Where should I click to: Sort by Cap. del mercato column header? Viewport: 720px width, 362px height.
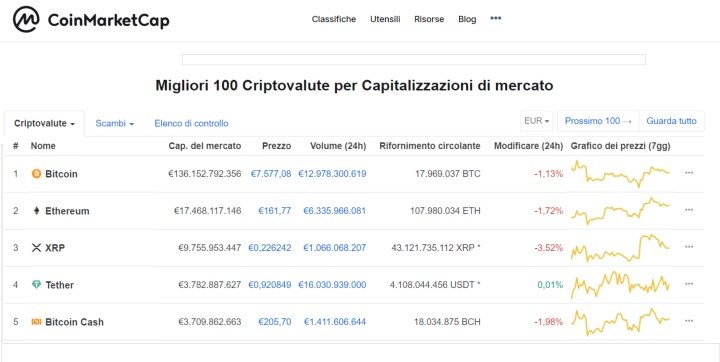click(x=204, y=146)
